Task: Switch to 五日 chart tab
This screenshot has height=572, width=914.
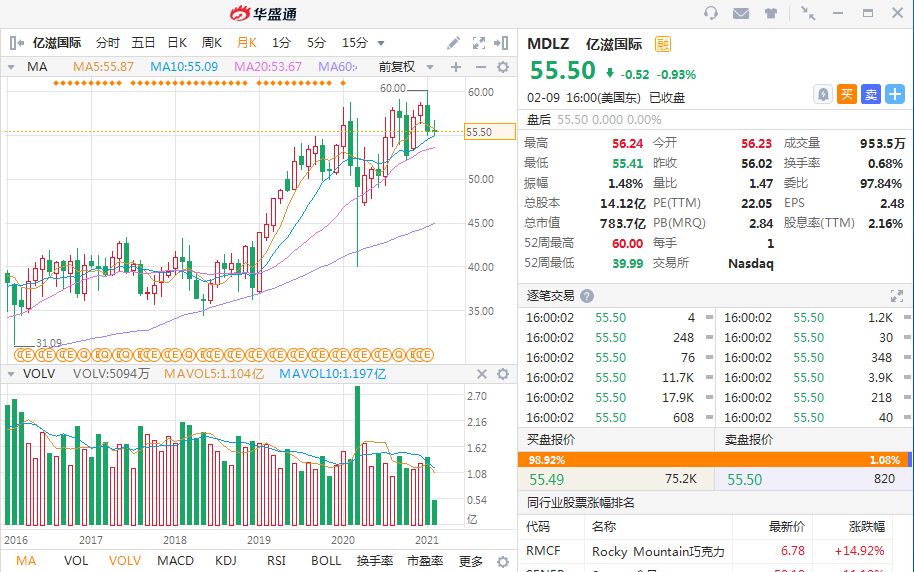Action: [143, 43]
